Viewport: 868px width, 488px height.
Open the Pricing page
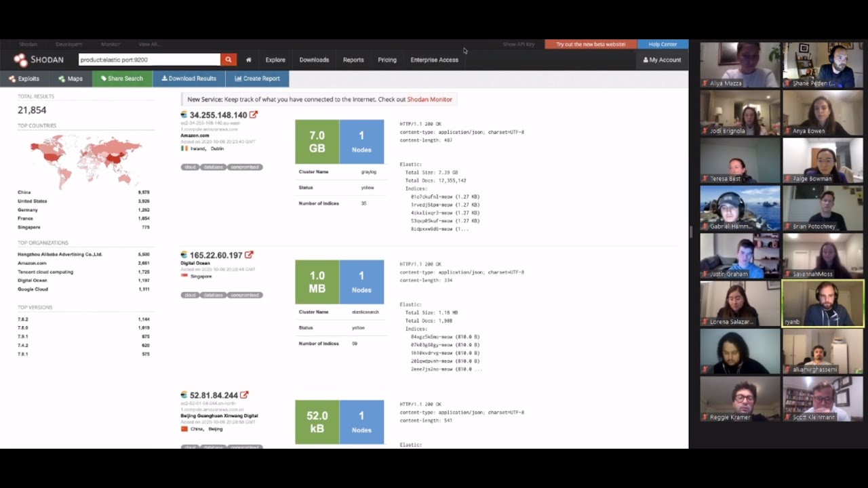click(x=387, y=60)
